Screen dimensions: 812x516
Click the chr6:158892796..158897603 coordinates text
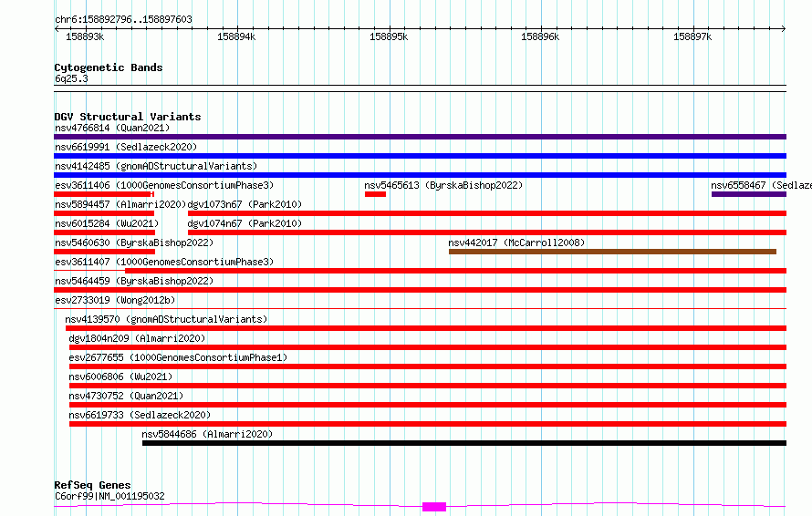tap(123, 19)
